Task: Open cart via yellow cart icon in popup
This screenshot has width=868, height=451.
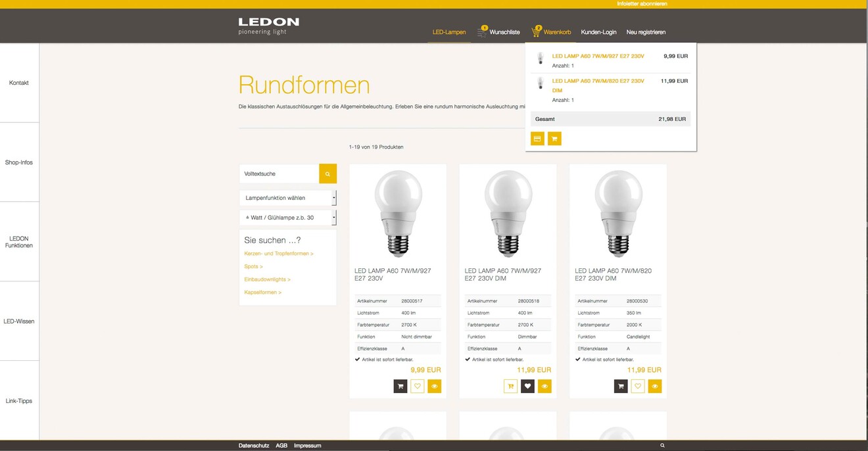Action: [554, 139]
